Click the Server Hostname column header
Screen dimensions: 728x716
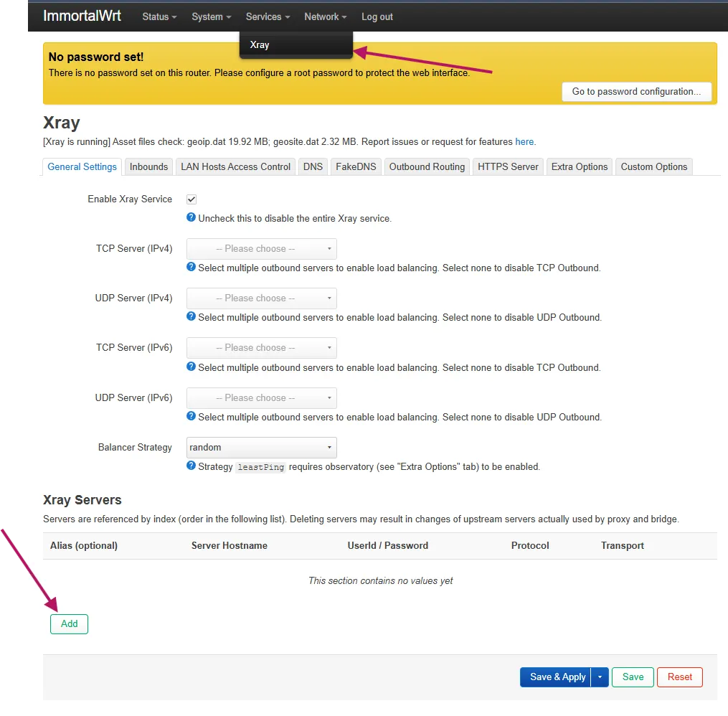(x=230, y=545)
